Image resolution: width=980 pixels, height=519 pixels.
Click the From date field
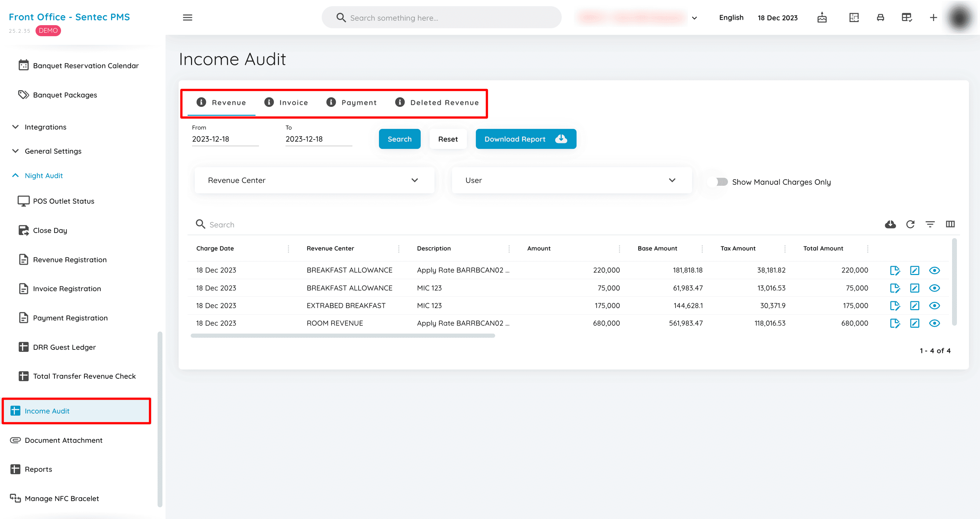pyautogui.click(x=225, y=139)
